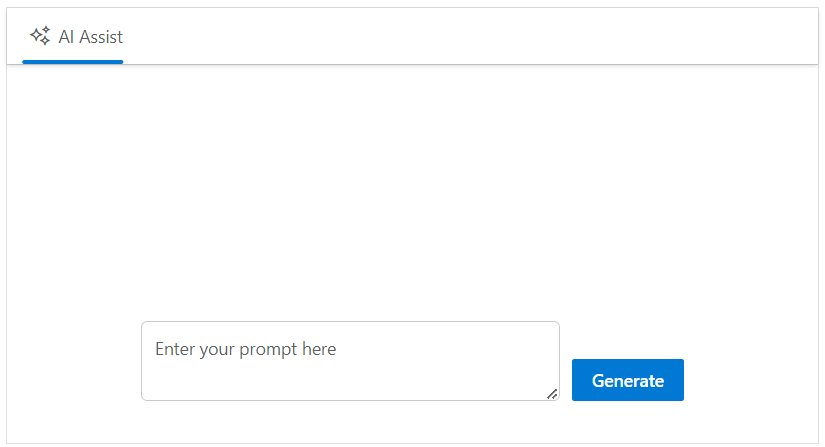This screenshot has width=825, height=447.
Task: Click the 'Enter your prompt here' placeholder text
Action: click(246, 349)
